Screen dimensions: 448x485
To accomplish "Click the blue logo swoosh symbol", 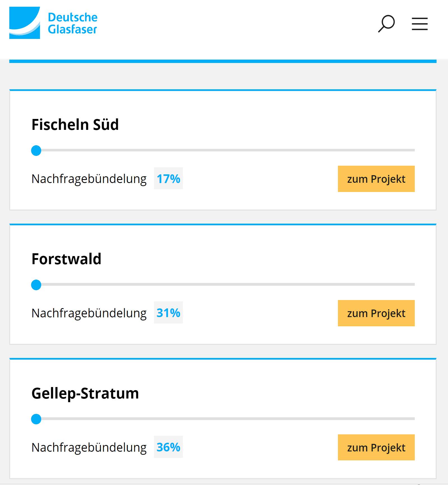I will (25, 22).
